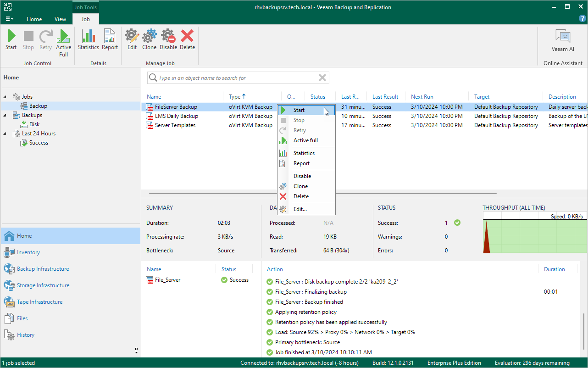Viewport: 588px width, 368px height.
Task: Collapse the Backups tree node
Action: [6, 115]
